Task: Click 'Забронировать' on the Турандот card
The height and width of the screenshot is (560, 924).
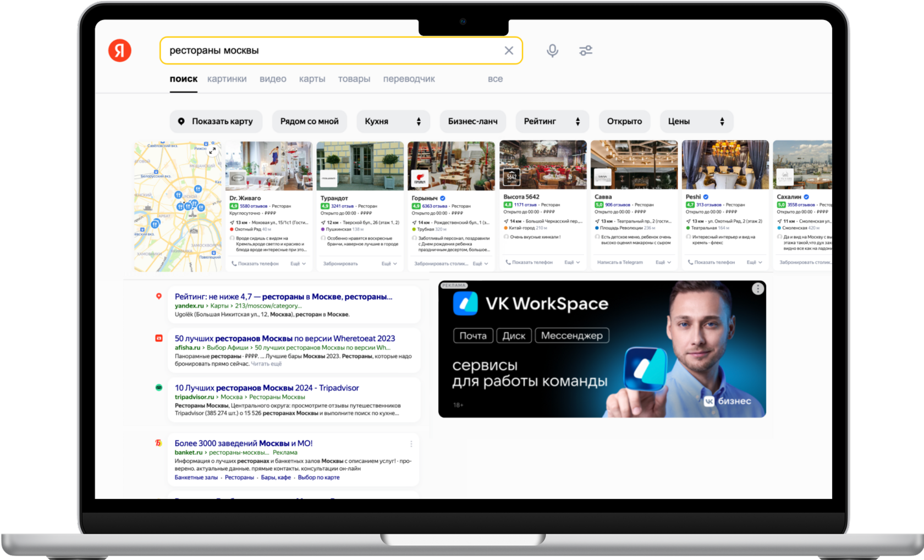Action: pos(340,263)
